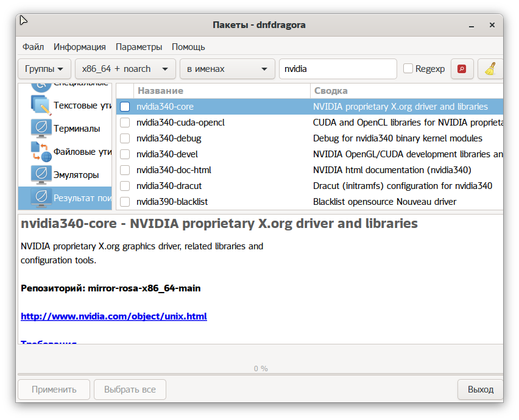Open the nvidia.com unix.html link
The height and width of the screenshot is (420, 519).
(x=114, y=316)
